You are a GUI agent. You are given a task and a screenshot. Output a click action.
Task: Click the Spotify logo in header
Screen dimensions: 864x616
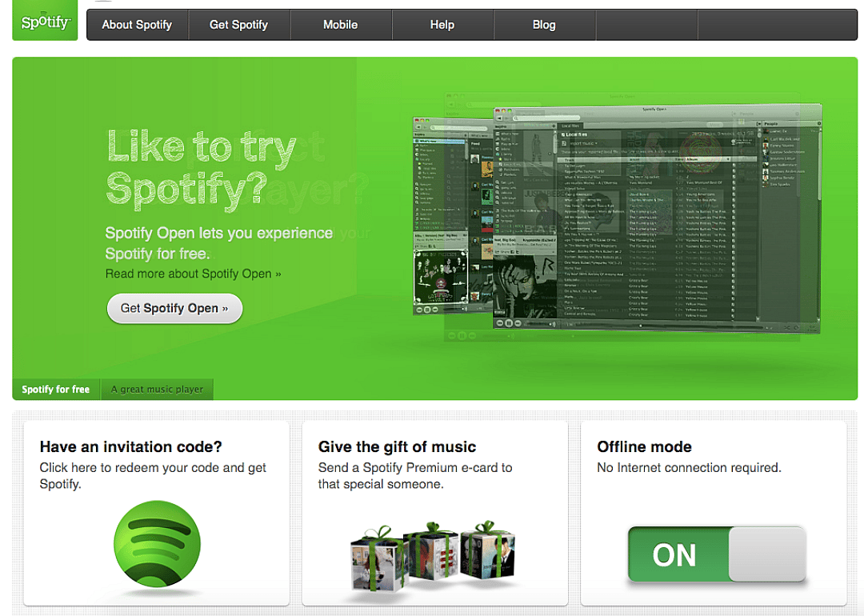click(x=45, y=20)
